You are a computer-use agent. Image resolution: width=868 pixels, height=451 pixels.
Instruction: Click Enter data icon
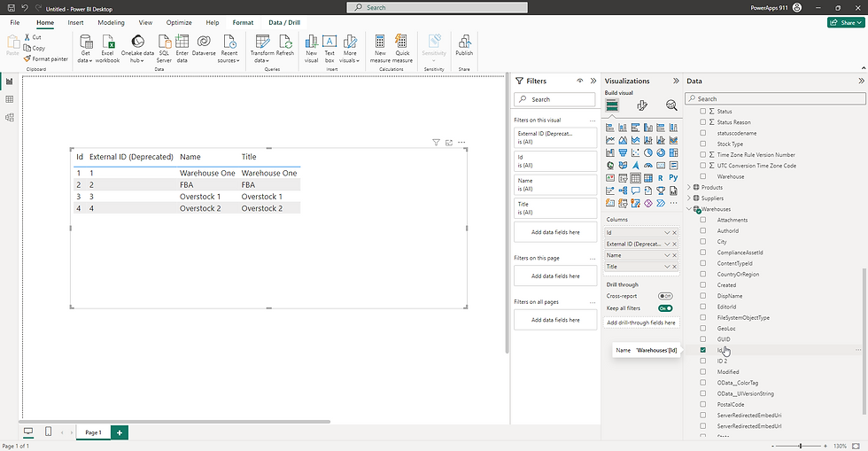pyautogui.click(x=182, y=49)
